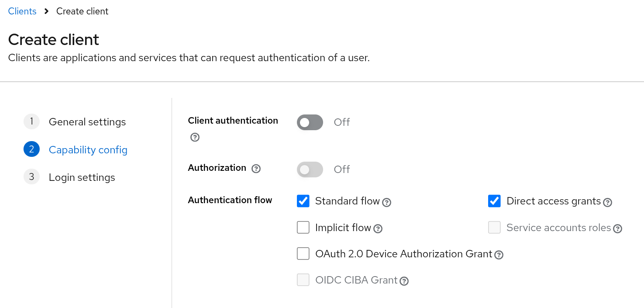Jump to Login settings step
The height and width of the screenshot is (308, 644).
point(82,177)
